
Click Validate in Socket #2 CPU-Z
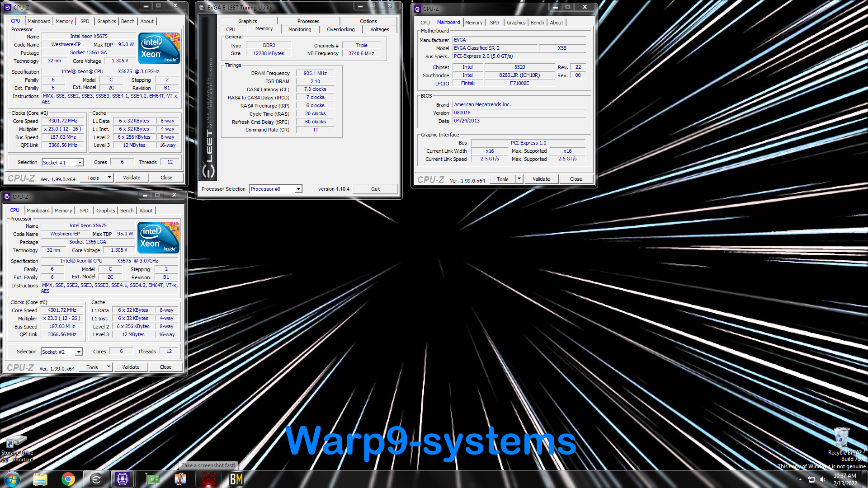131,367
